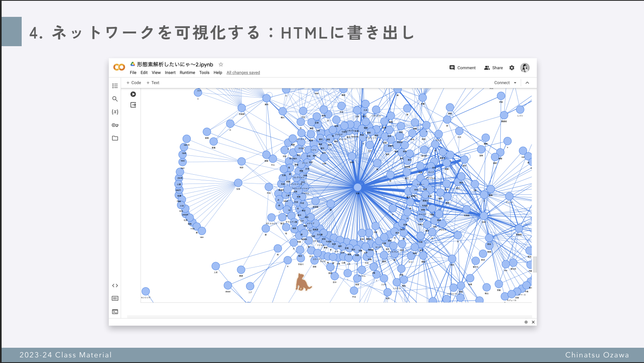
Task: Open the Runtime menu
Action: pyautogui.click(x=187, y=73)
